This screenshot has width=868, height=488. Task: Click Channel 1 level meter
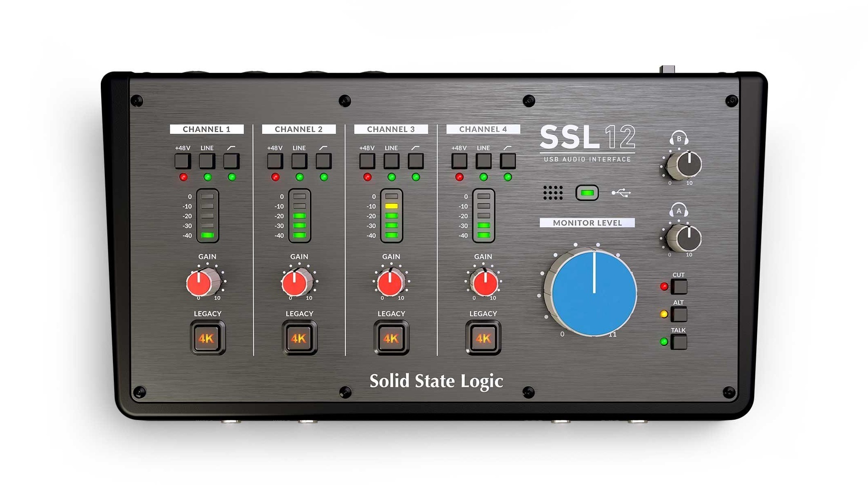(208, 216)
